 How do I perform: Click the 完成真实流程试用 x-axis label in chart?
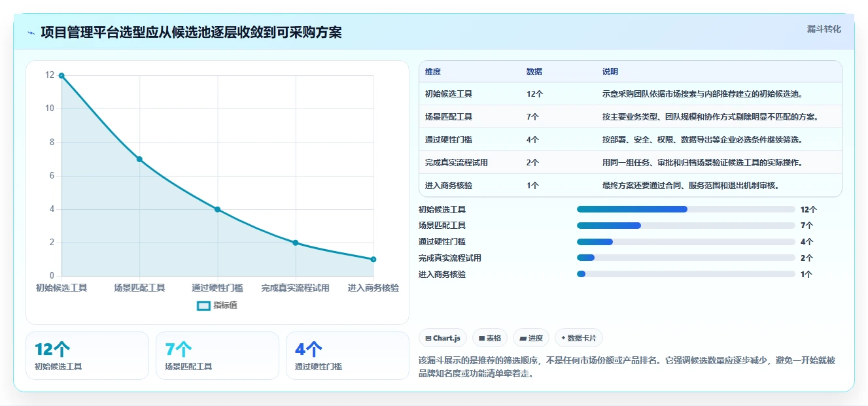pyautogui.click(x=296, y=288)
